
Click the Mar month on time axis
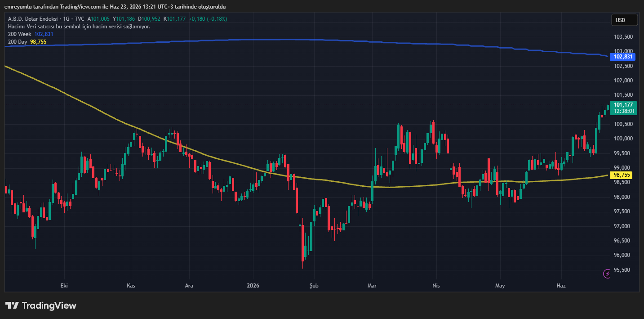coord(372,286)
